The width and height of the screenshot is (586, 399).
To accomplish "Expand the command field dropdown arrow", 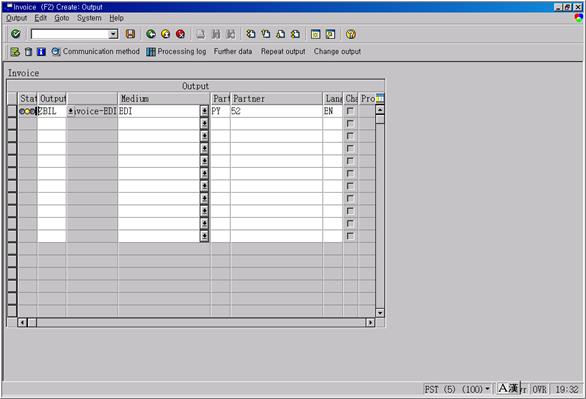I will [x=113, y=34].
